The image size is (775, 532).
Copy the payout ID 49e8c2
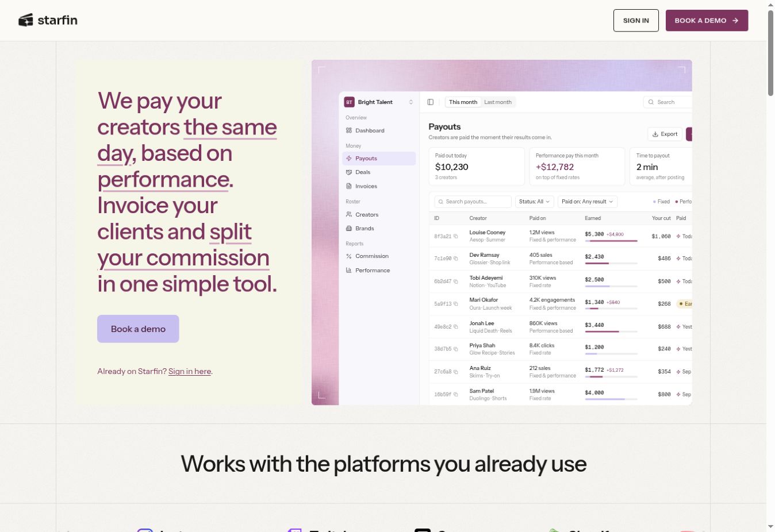(456, 327)
